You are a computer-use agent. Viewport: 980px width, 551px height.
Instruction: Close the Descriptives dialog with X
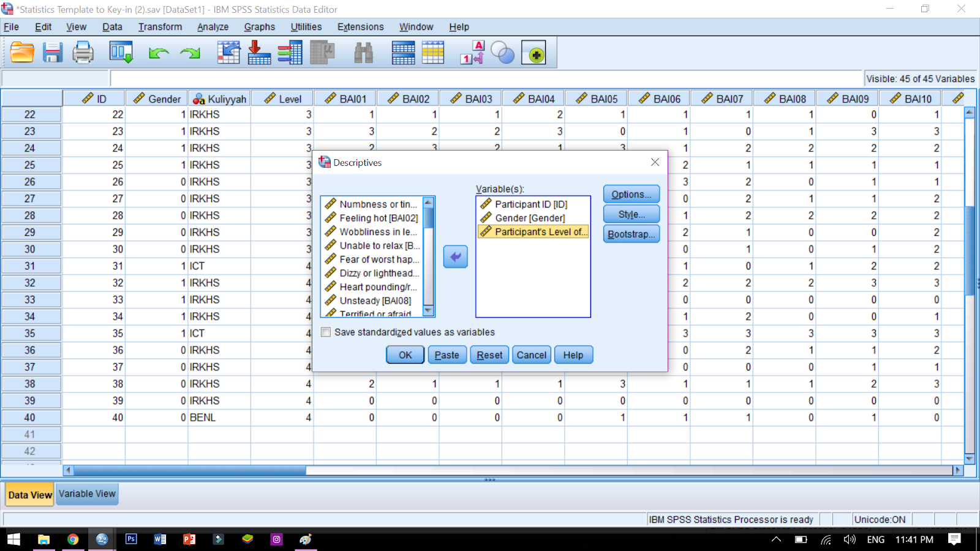point(655,162)
